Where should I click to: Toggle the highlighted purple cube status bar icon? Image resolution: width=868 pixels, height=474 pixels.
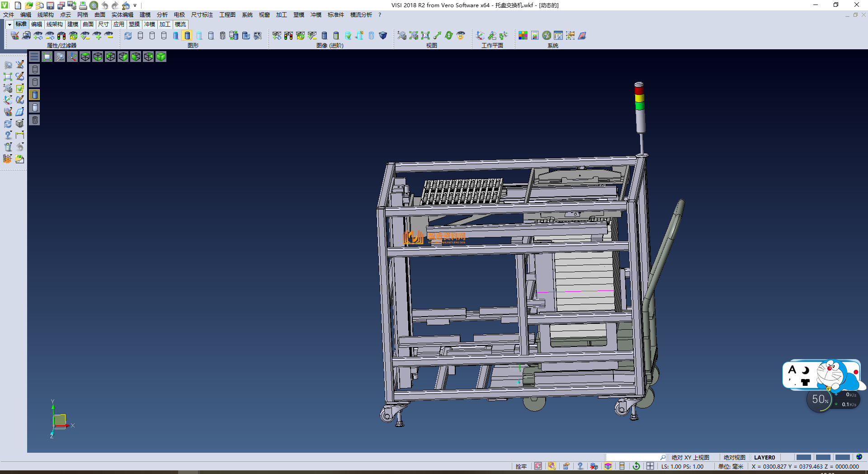tap(608, 466)
